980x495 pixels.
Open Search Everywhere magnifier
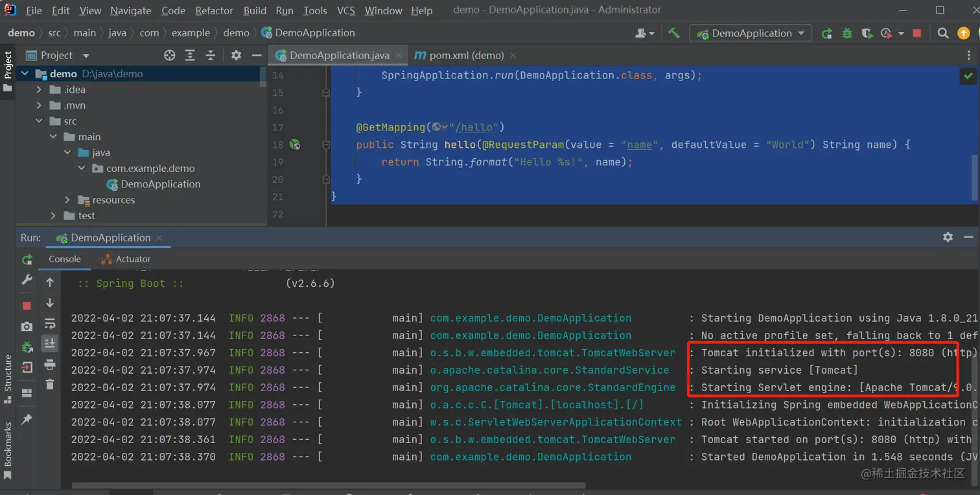(x=943, y=33)
